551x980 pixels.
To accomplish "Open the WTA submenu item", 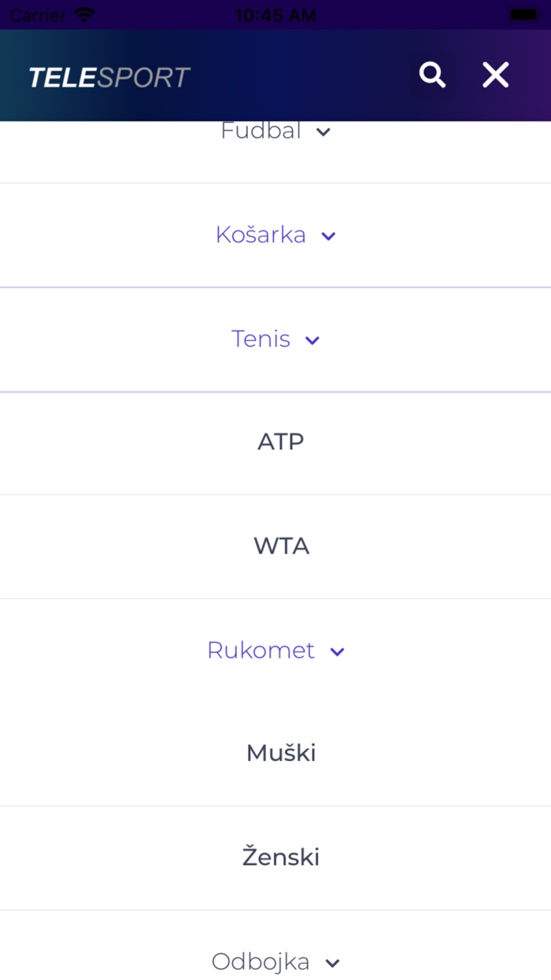I will [x=281, y=546].
